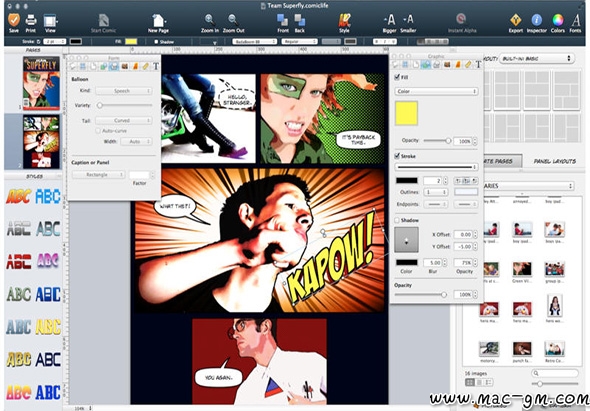Expand the Tail Curved dropdown
This screenshot has width=590, height=411.
tap(123, 120)
